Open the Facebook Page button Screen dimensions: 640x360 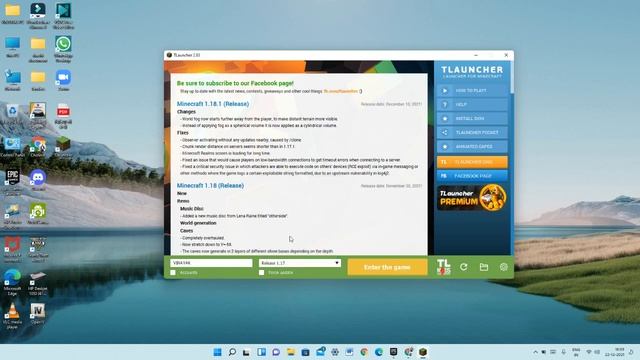click(472, 176)
